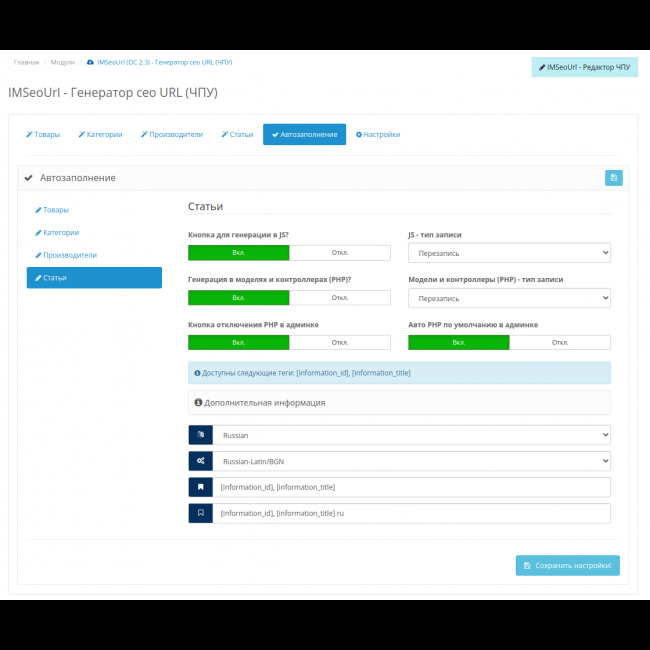Turn off Кнопка для генерации в JS
This screenshot has height=650, width=650.
tap(339, 254)
